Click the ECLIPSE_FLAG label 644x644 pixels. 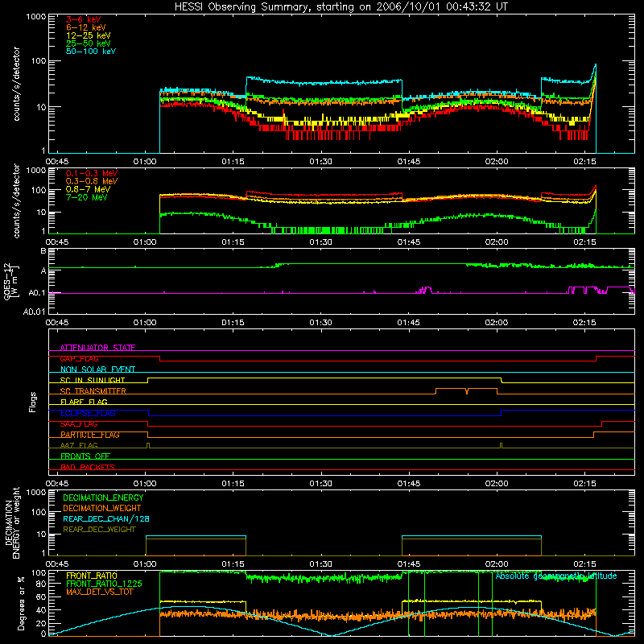pos(88,413)
